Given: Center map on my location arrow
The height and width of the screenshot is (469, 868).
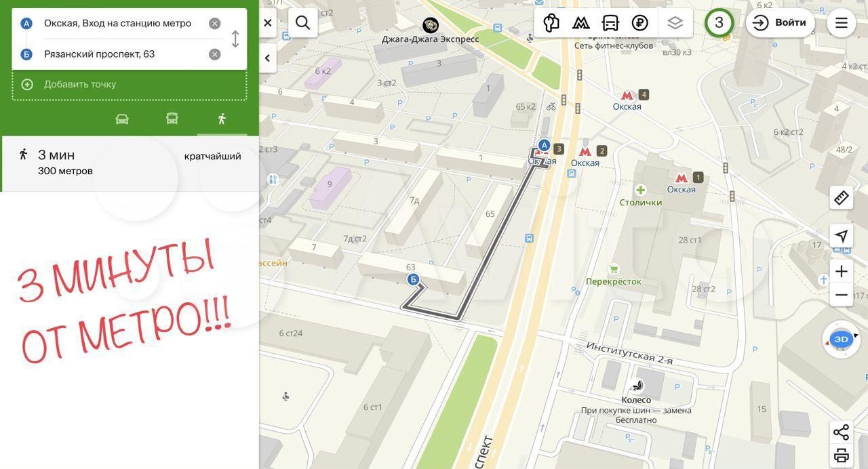Looking at the screenshot, I should pyautogui.click(x=841, y=236).
